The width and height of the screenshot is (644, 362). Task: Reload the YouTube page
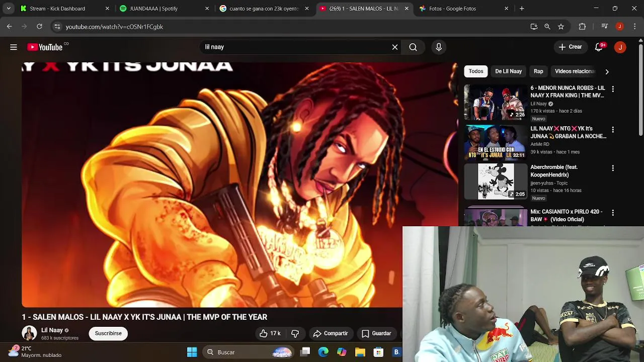tap(39, 27)
